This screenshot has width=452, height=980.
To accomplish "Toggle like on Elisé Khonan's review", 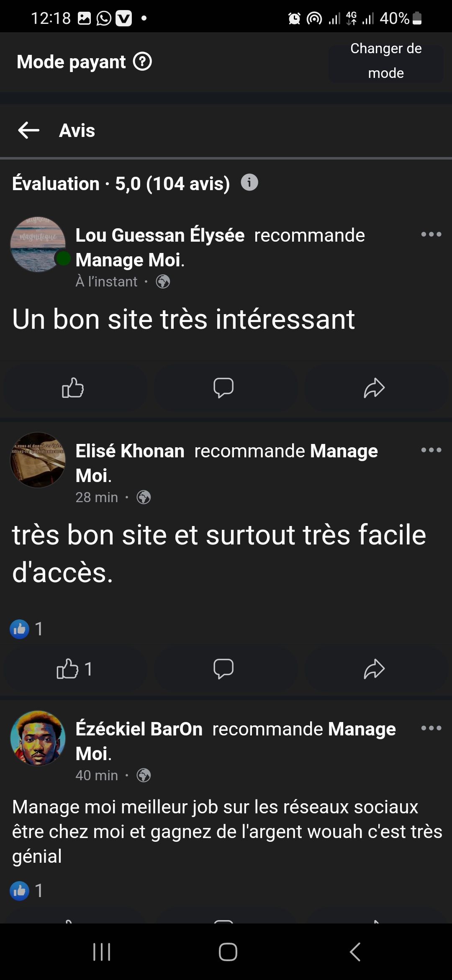I will click(74, 669).
